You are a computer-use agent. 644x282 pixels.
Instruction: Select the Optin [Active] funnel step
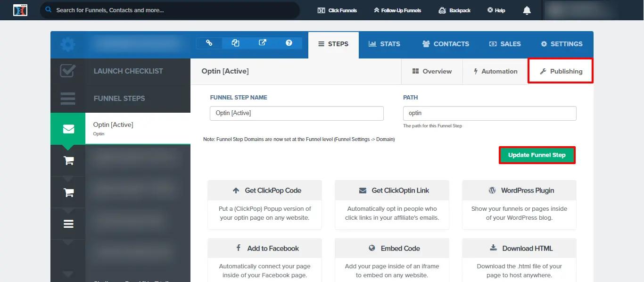tap(138, 128)
